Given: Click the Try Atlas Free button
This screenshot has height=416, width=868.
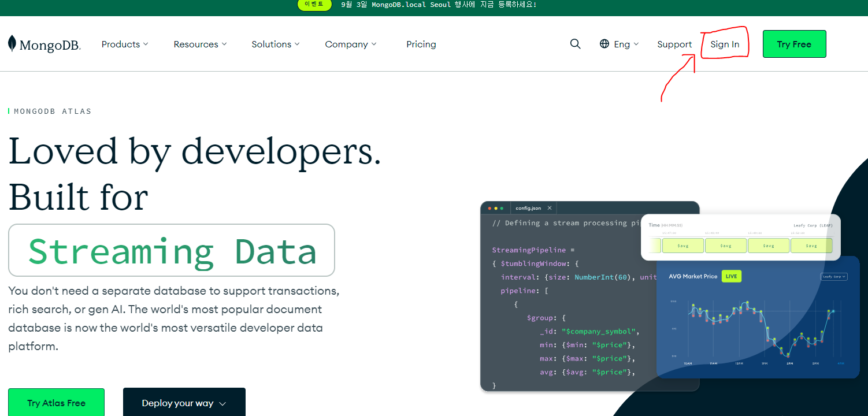Looking at the screenshot, I should 56,403.
